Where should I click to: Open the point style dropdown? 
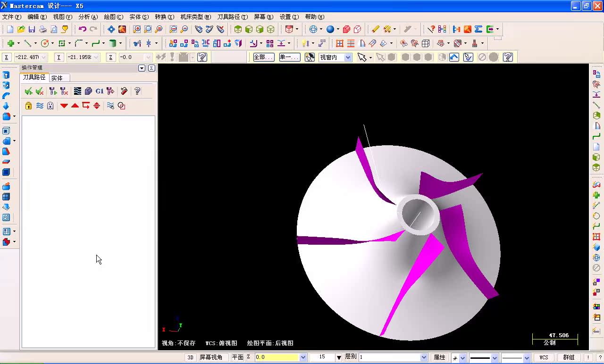(x=462, y=358)
